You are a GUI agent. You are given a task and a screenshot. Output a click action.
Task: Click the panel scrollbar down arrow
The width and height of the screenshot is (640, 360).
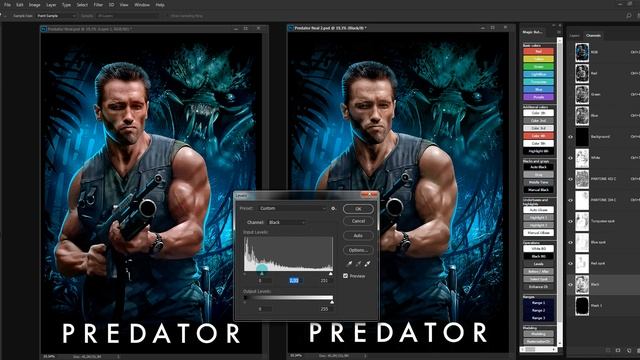[x=560, y=344]
